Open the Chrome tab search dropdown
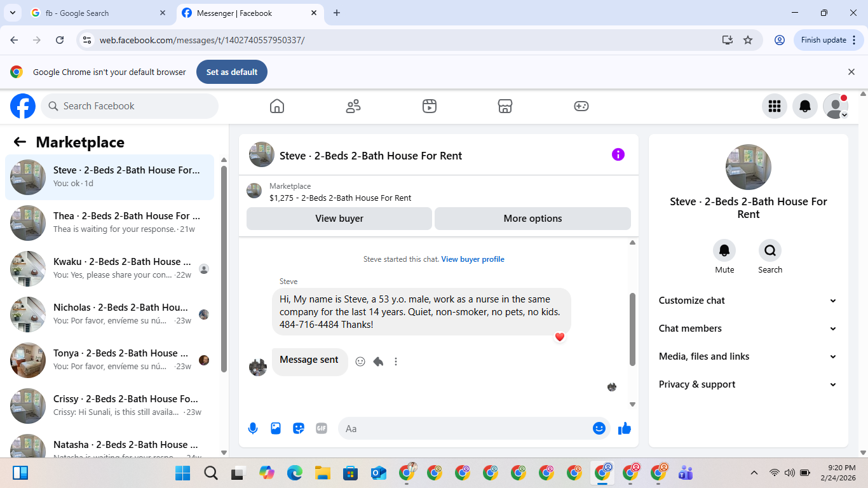Image resolution: width=868 pixels, height=488 pixels. point(12,13)
